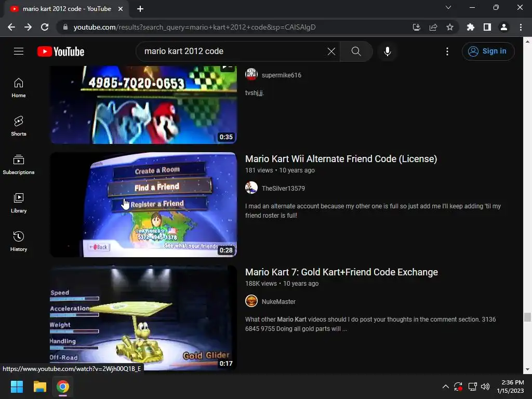Open File Explorer from taskbar
532x399 pixels.
(x=39, y=387)
